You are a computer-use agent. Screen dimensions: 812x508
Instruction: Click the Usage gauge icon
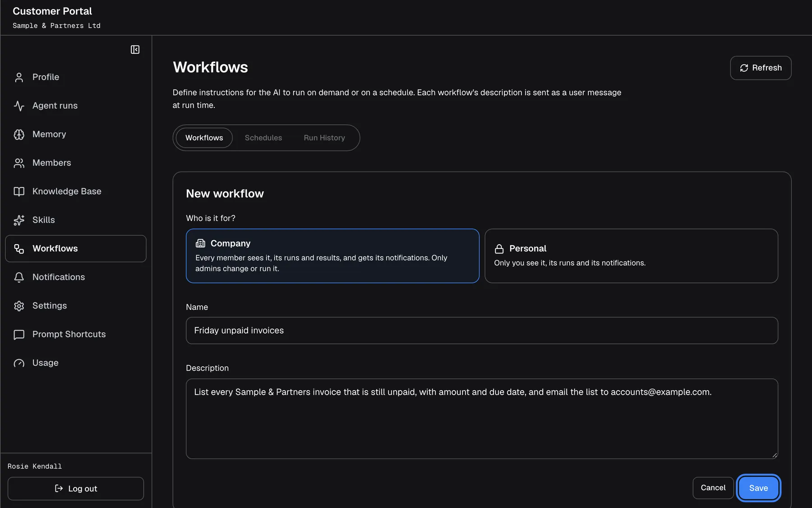tap(19, 363)
